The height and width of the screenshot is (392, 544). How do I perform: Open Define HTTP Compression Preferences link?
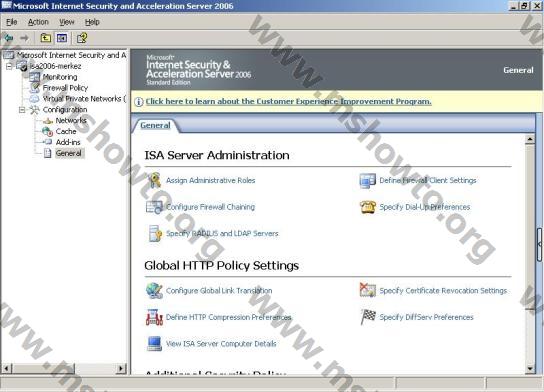coord(228,317)
